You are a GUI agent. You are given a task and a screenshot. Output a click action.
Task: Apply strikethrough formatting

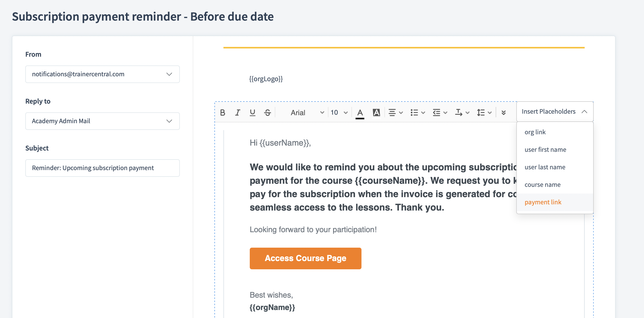coord(268,113)
